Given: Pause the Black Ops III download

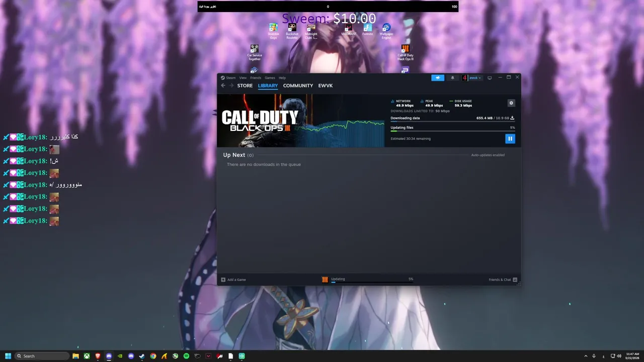Looking at the screenshot, I should 510,139.
